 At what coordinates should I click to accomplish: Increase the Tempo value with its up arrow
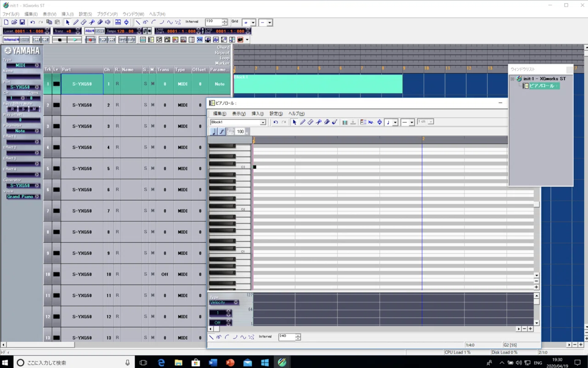pos(139,30)
